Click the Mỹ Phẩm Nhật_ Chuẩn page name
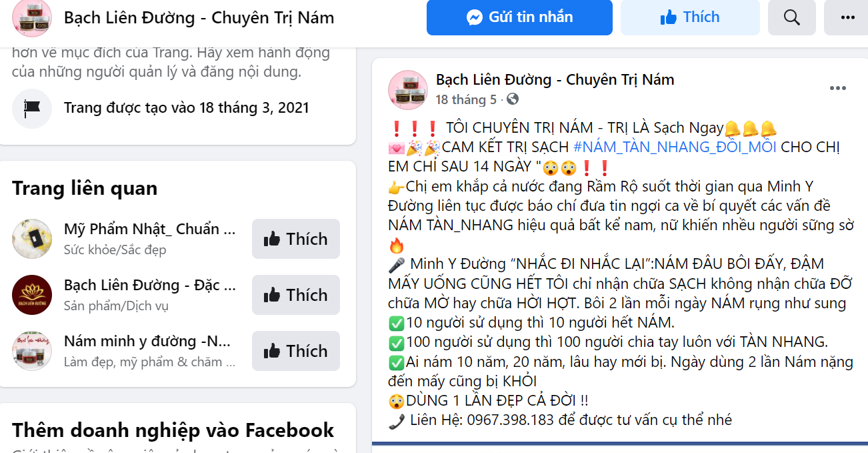This screenshot has width=868, height=453. (x=149, y=230)
